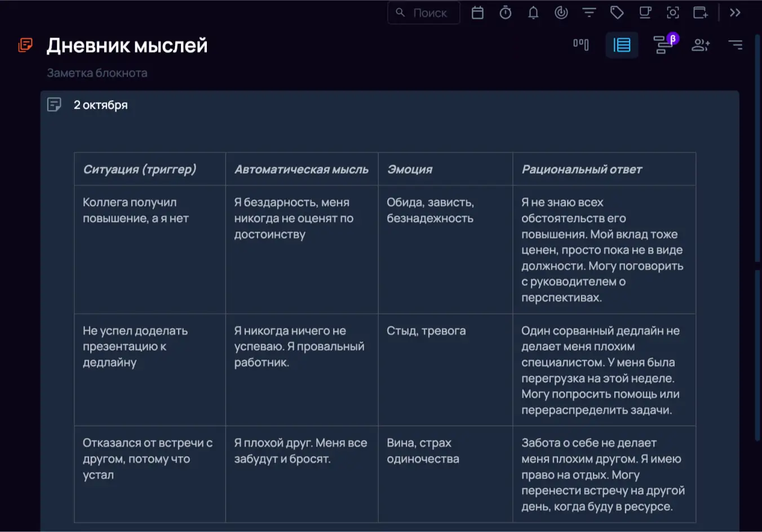Open the calendar icon in toolbar

477,13
